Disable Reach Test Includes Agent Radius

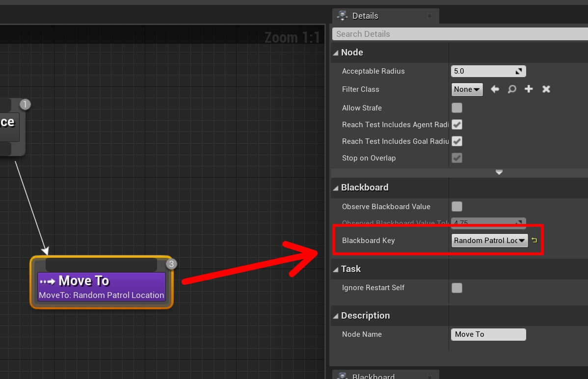[x=456, y=125]
